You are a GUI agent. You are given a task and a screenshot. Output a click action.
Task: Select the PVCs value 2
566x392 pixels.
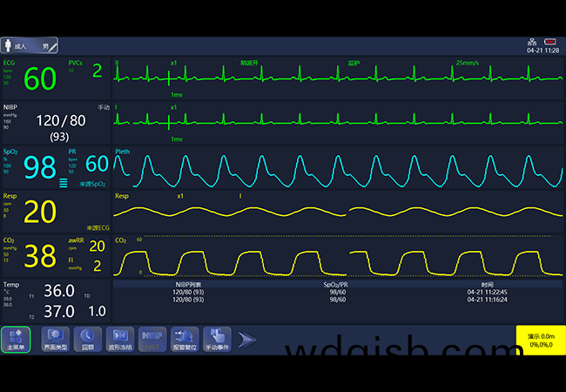[x=97, y=71]
